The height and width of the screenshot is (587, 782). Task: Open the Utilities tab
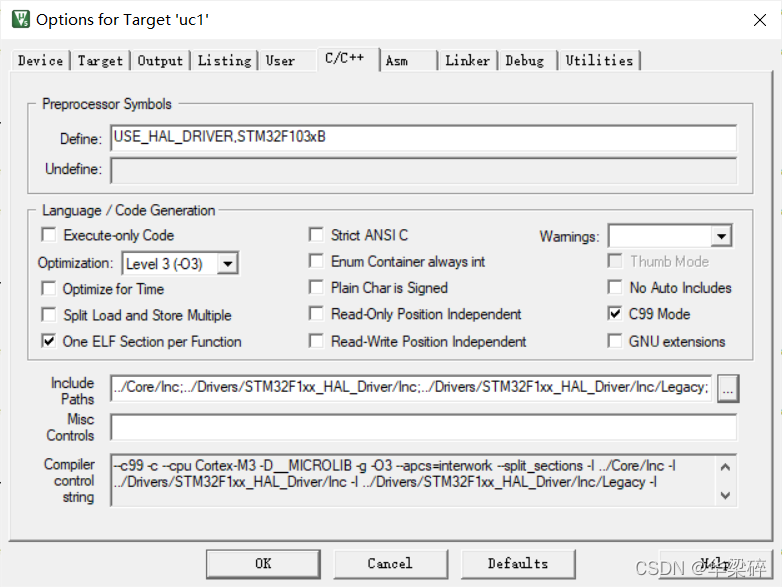(x=599, y=61)
